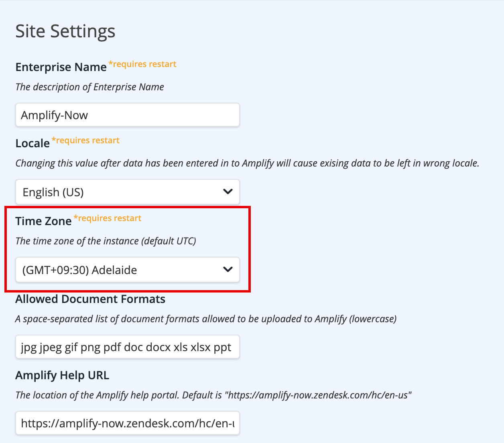Viewport: 504px width, 443px height.
Task: Click the space-separated document formats description
Action: pos(206,319)
